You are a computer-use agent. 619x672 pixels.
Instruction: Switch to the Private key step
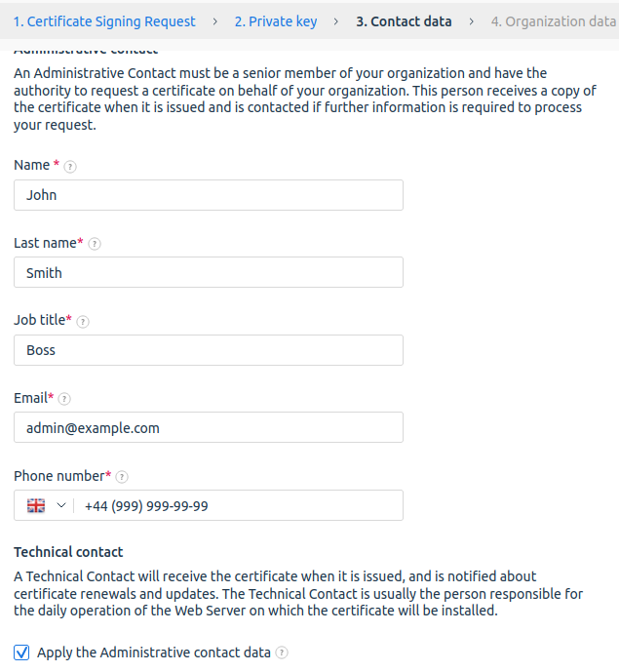(x=276, y=21)
